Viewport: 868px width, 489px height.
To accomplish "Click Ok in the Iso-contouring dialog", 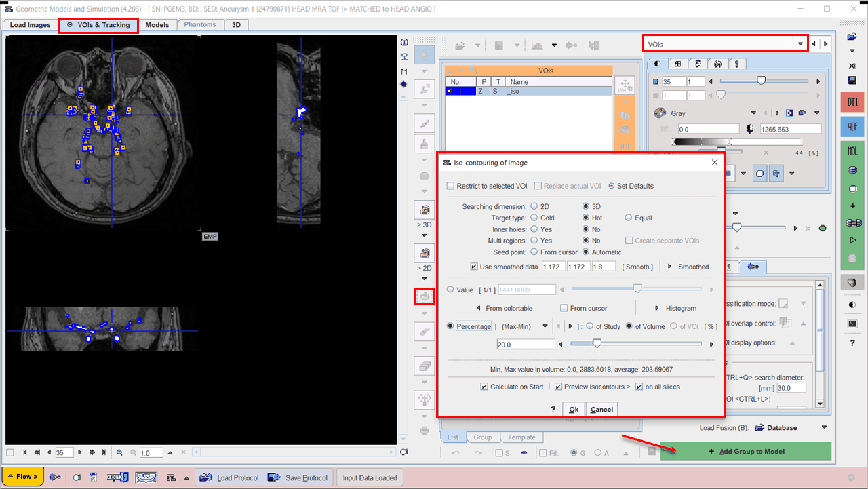I will click(x=574, y=409).
